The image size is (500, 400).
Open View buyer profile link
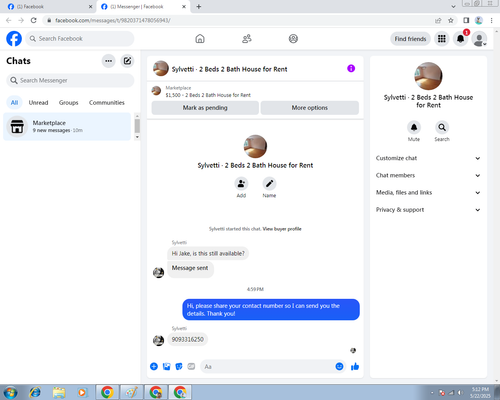282,229
